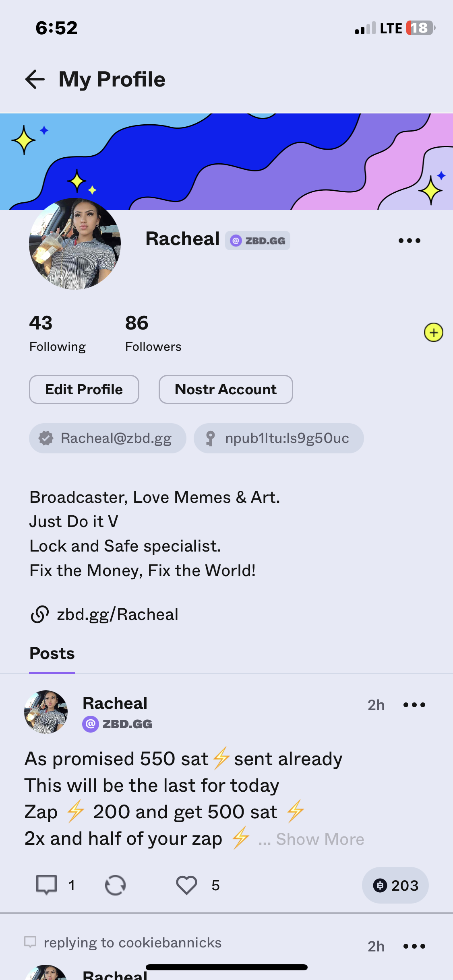Screen dimensions: 453x980
Task: Open second post's three-dot menu
Action: [x=414, y=946]
